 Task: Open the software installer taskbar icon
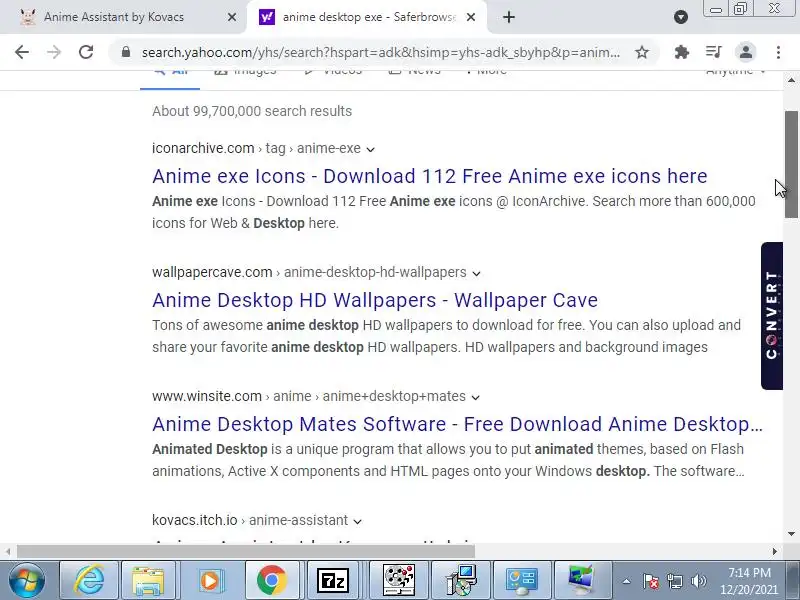pyautogui.click(x=461, y=580)
